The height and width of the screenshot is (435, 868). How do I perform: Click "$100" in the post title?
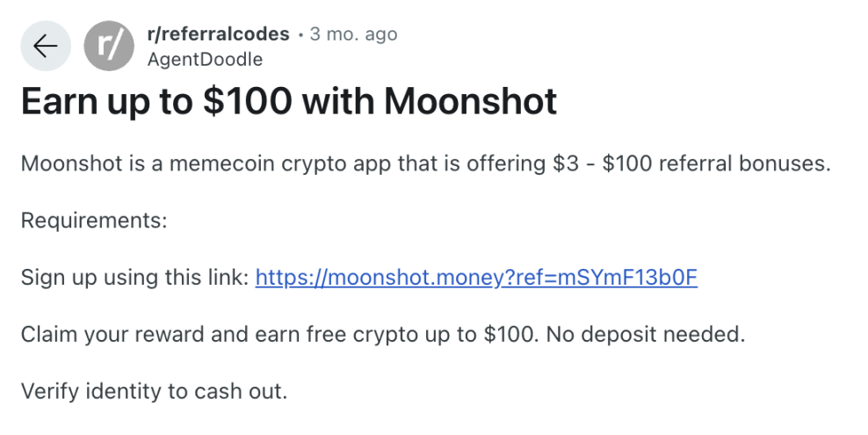coord(248,102)
